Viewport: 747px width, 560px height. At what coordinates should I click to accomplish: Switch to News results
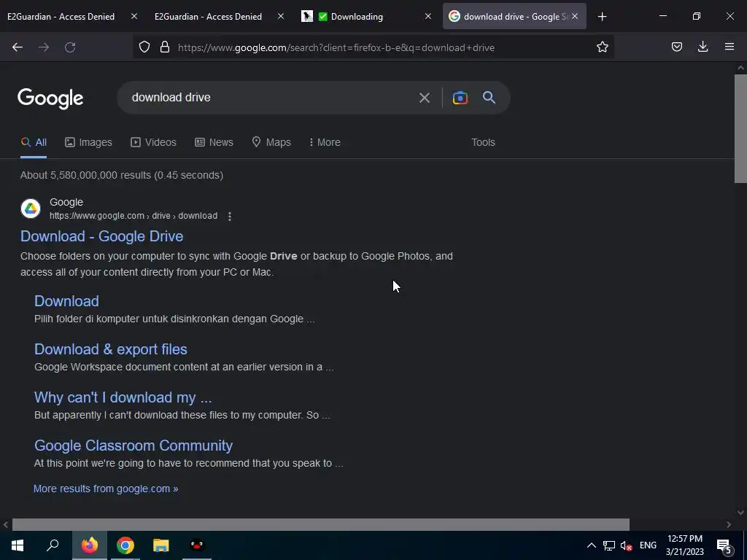click(x=214, y=142)
